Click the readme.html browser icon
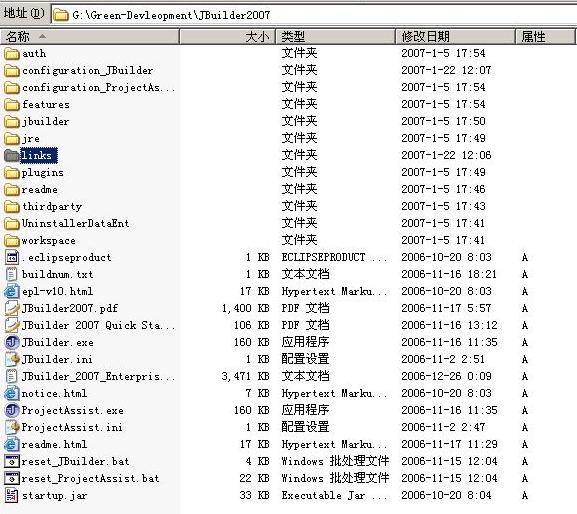The height and width of the screenshot is (514, 577). [12, 444]
